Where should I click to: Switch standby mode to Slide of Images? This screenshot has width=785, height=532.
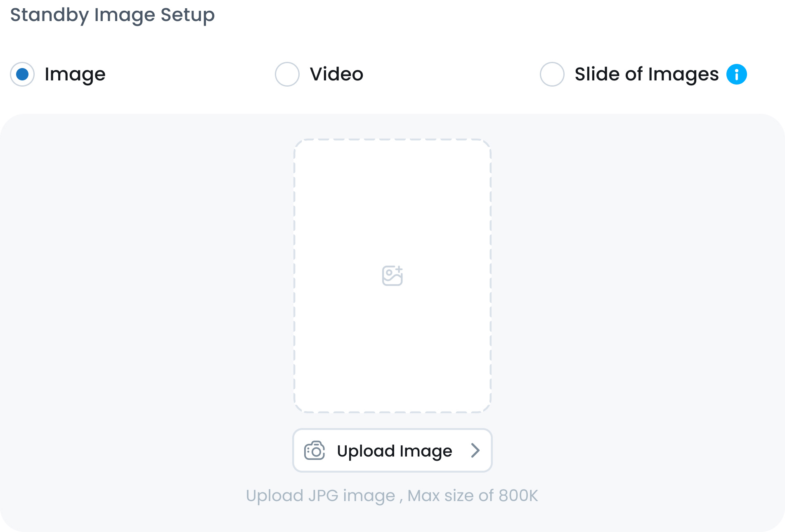[x=551, y=74]
